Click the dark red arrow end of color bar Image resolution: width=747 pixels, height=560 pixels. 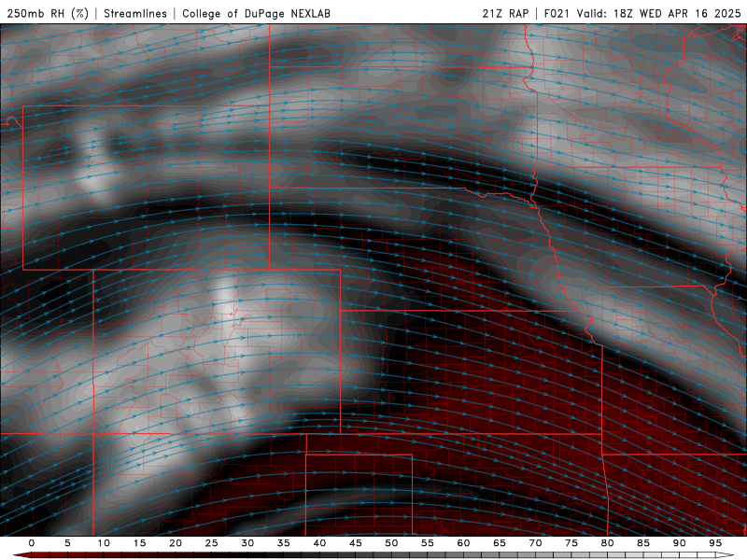pos(21,555)
